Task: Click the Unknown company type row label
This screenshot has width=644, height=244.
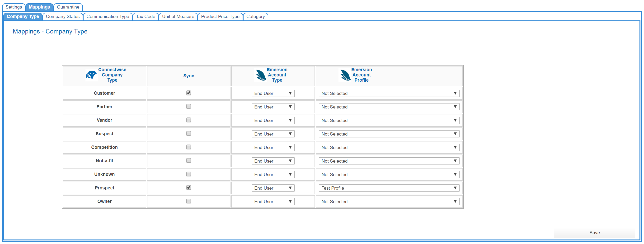Action: (104, 174)
